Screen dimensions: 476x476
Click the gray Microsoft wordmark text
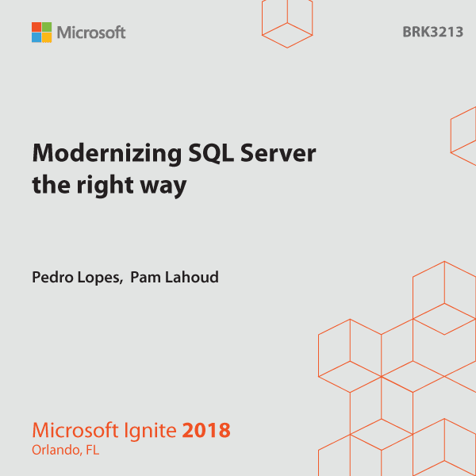click(91, 33)
